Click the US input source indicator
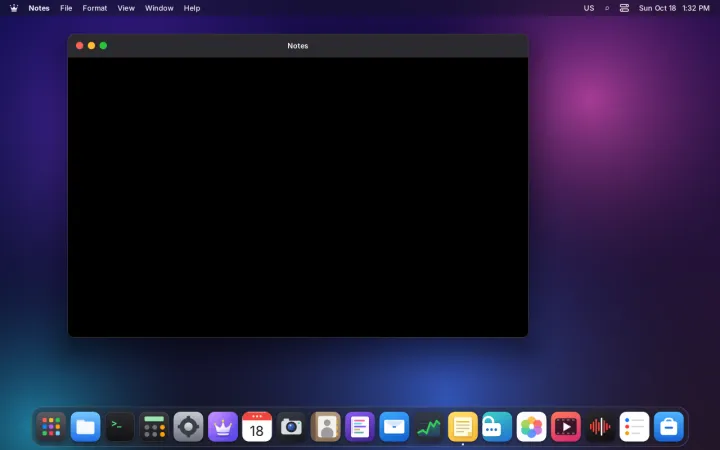 (589, 8)
